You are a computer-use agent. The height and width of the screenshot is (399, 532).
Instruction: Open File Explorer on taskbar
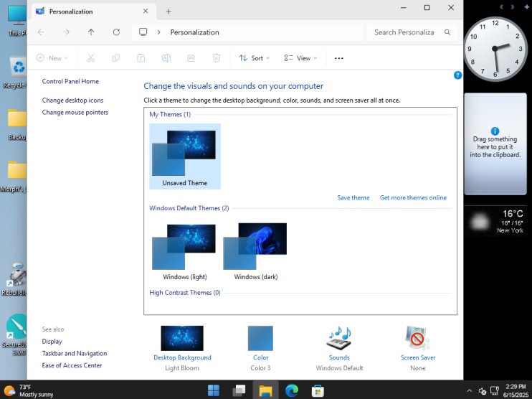click(x=266, y=390)
